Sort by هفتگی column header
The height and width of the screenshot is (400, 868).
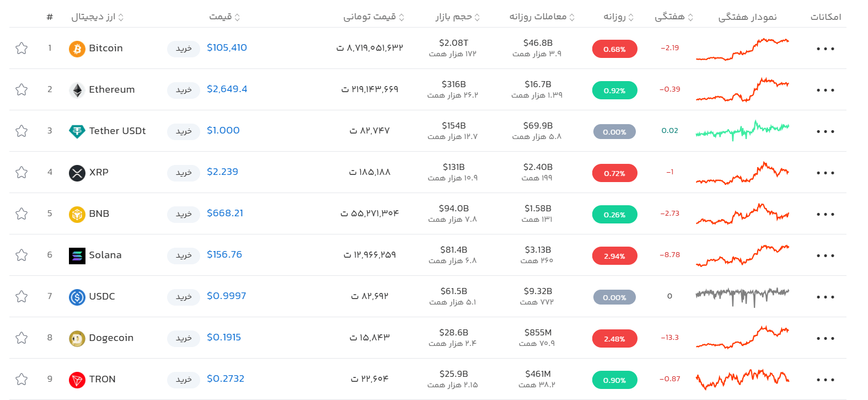point(674,17)
